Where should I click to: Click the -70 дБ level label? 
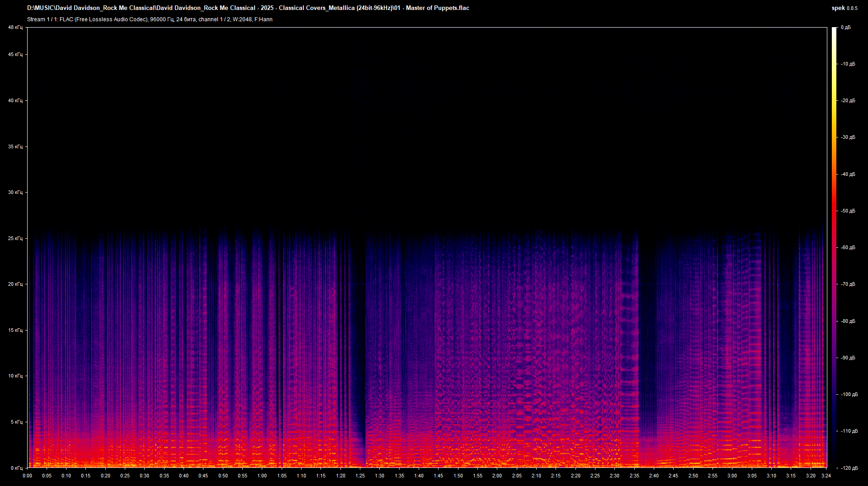[848, 284]
